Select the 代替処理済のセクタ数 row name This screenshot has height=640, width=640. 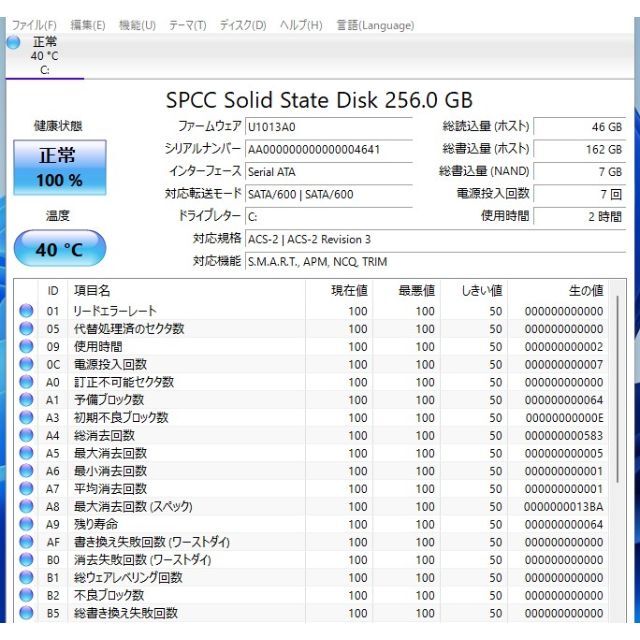coord(129,329)
